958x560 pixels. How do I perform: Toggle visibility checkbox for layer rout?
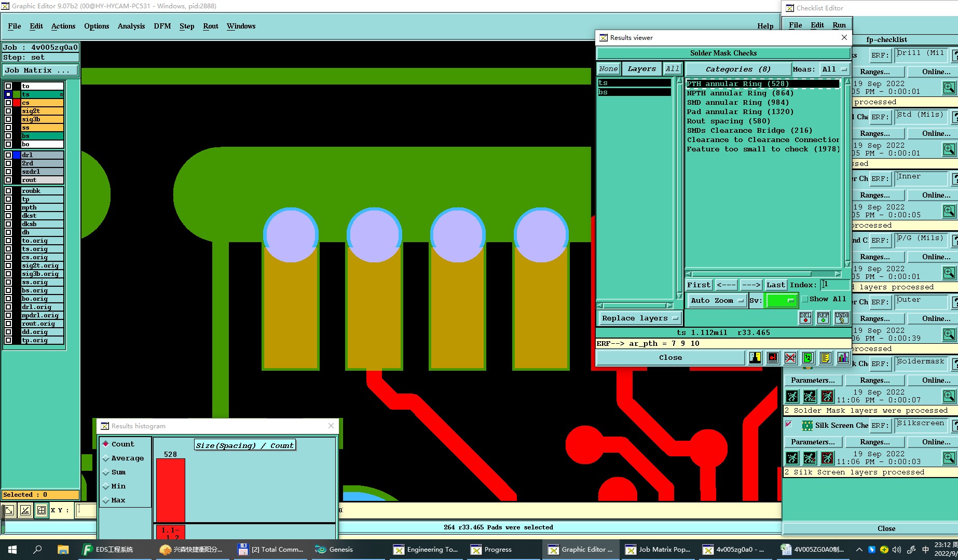point(8,180)
